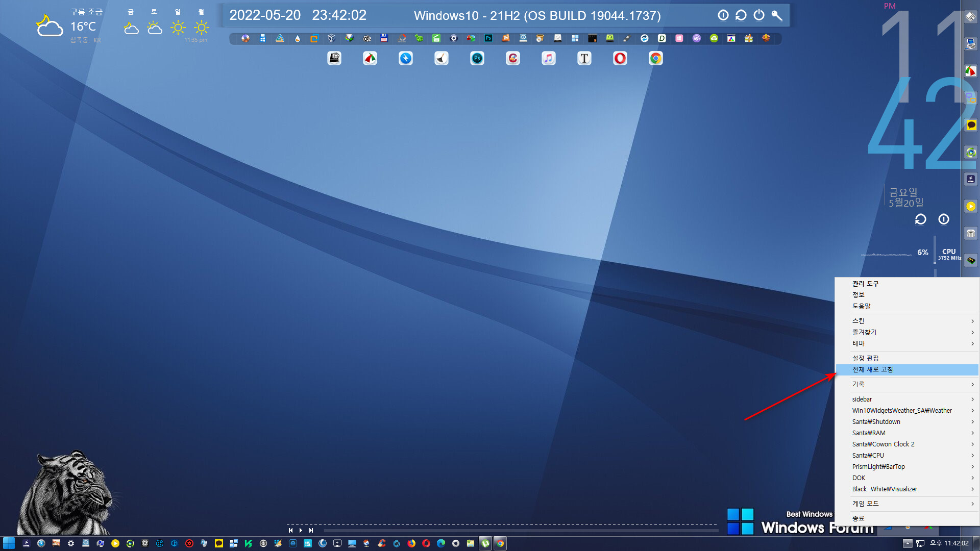Open Santa\RAM menu entry
This screenshot has width=980, height=551.
pos(907,433)
